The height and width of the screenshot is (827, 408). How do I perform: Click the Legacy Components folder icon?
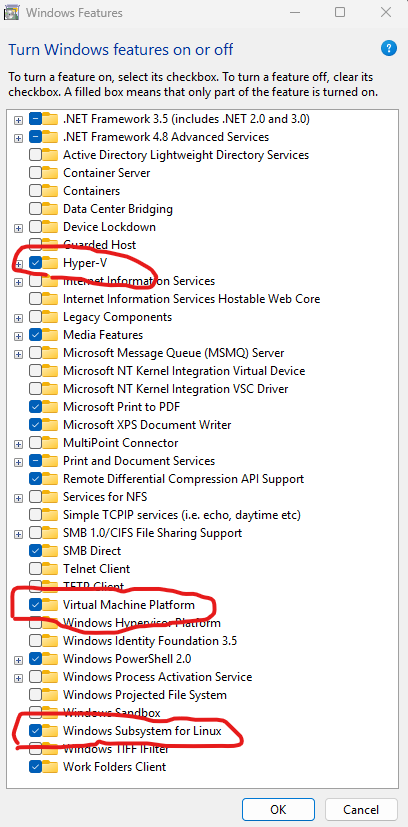(x=50, y=316)
